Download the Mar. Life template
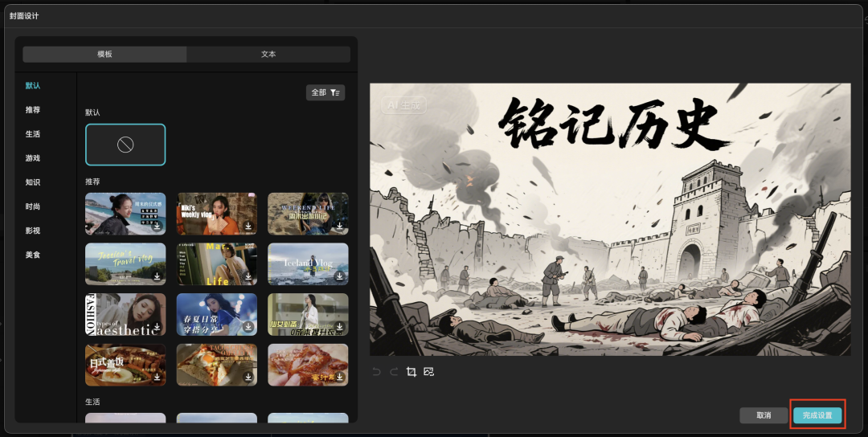The image size is (868, 437). [x=248, y=276]
